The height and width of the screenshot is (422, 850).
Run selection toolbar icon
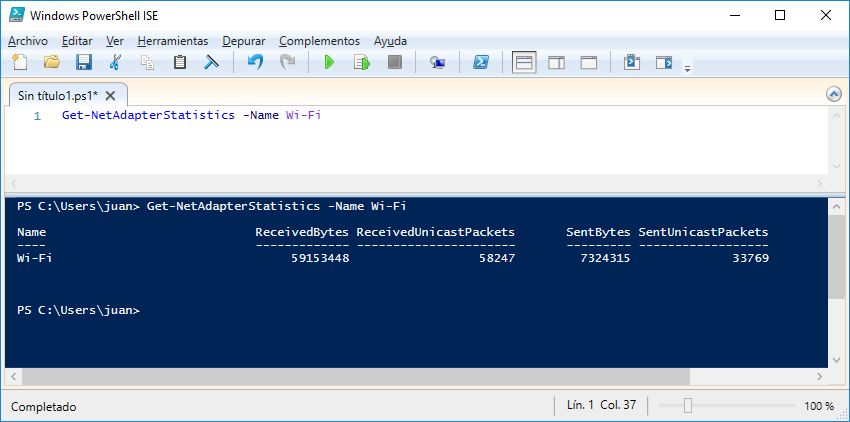[362, 62]
